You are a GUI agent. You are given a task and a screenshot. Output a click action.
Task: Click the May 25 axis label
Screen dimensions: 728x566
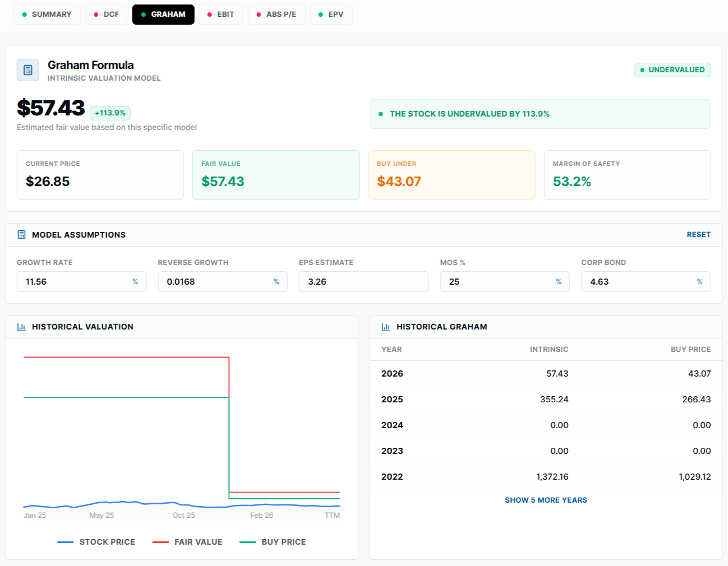tap(102, 515)
